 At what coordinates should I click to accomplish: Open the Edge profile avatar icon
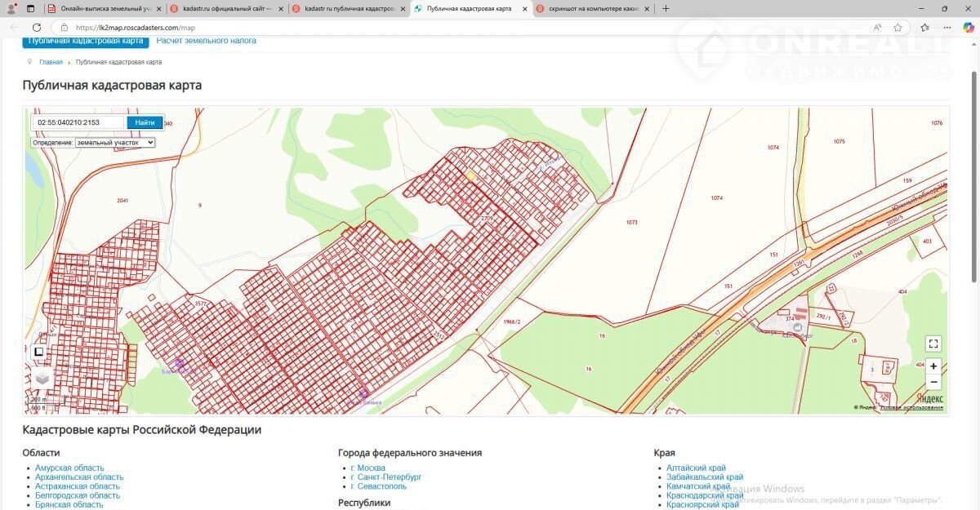click(11, 9)
